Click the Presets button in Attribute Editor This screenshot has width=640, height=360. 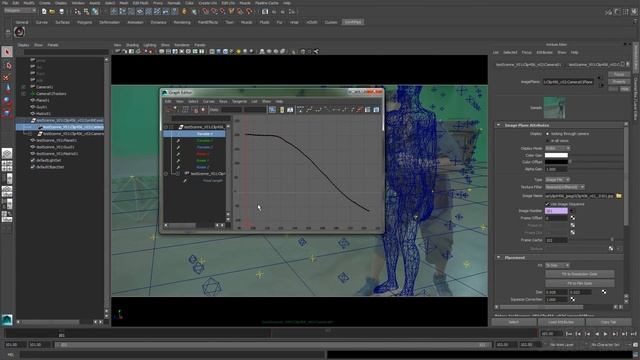point(619,82)
